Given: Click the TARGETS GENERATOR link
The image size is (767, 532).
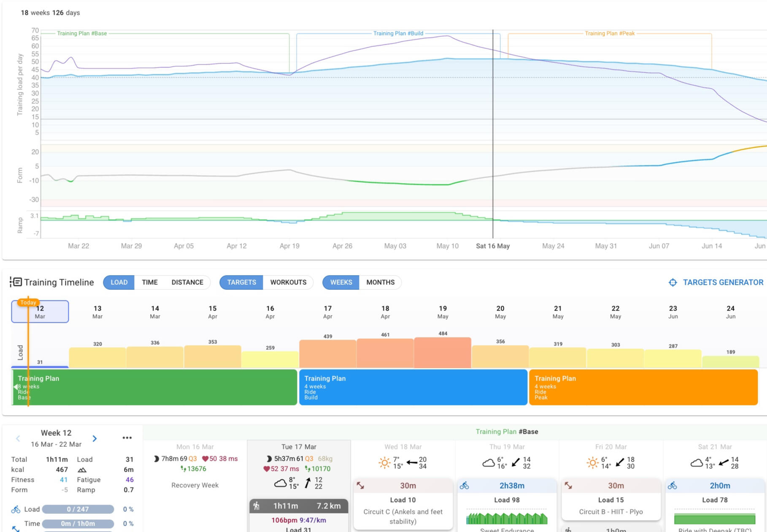Looking at the screenshot, I should coord(723,282).
